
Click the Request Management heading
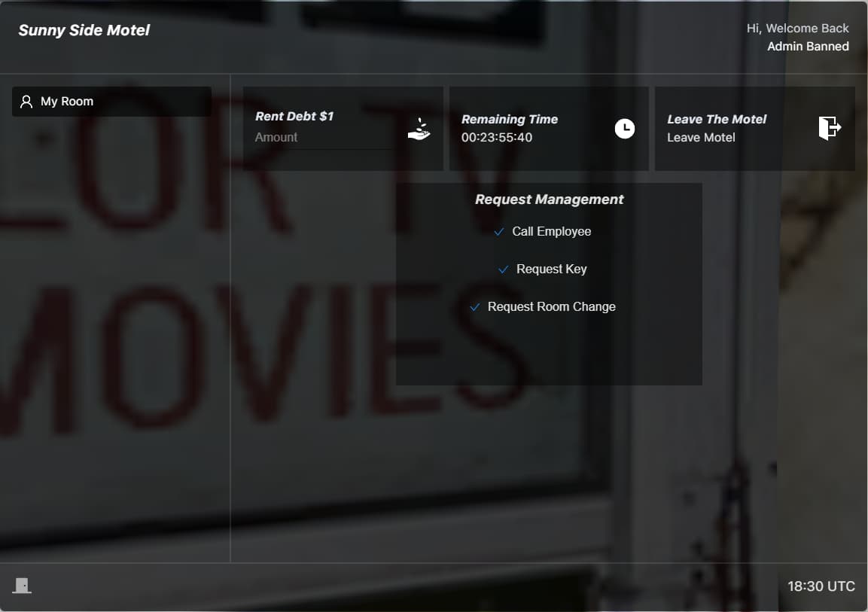(x=549, y=199)
